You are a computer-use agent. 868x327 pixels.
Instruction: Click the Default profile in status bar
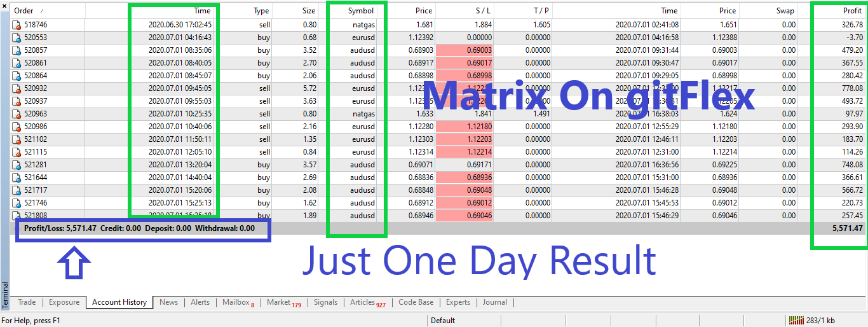click(x=443, y=321)
